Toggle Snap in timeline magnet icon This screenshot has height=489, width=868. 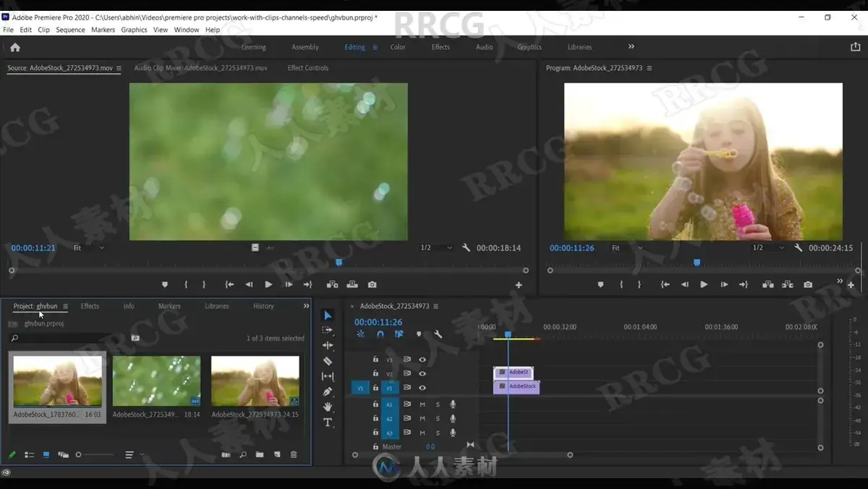click(380, 334)
